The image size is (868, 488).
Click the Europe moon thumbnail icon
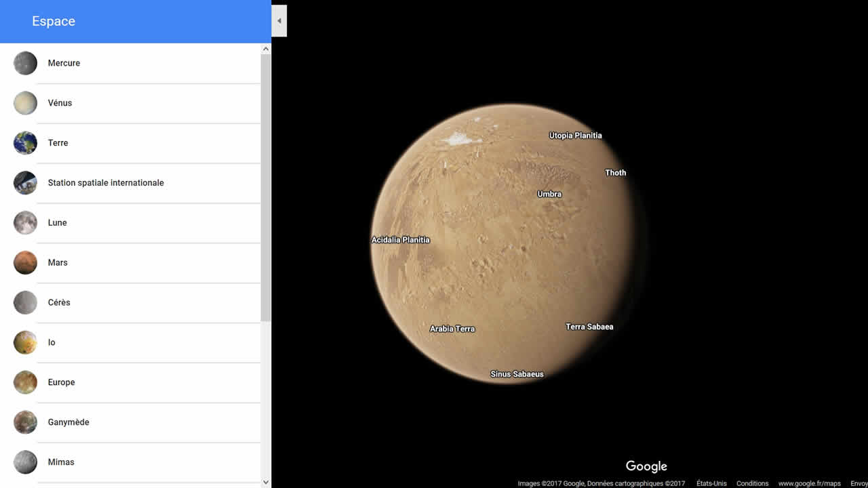pos(25,382)
